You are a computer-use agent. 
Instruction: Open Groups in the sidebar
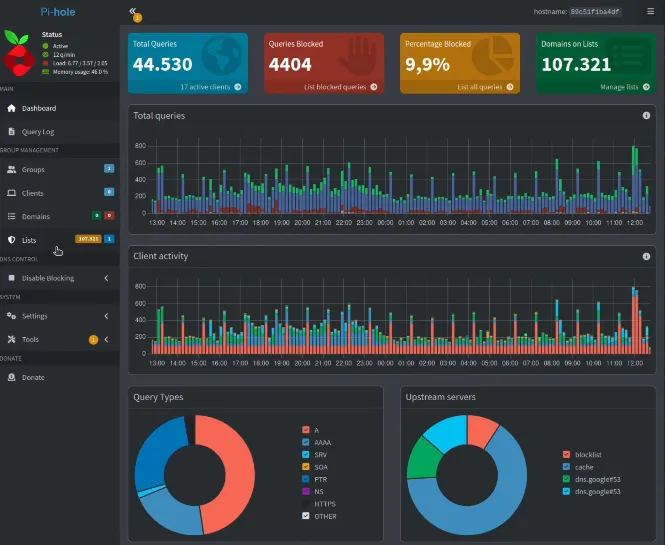(33, 169)
